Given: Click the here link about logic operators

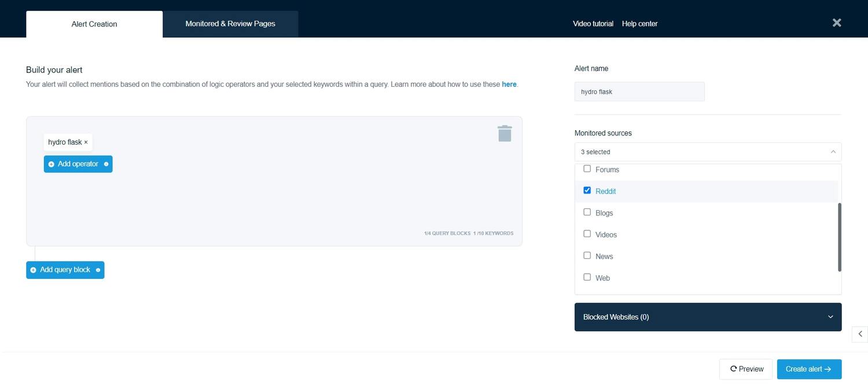Looking at the screenshot, I should click(509, 84).
